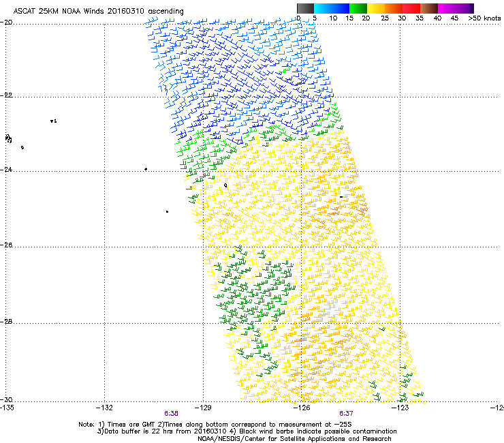Click the magenta 40-45 knots color segment
504x443 pixels.
point(447,8)
